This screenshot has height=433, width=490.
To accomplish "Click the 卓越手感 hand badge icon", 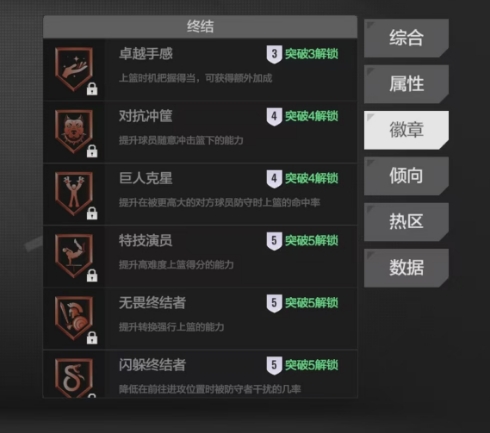I will pos(74,69).
